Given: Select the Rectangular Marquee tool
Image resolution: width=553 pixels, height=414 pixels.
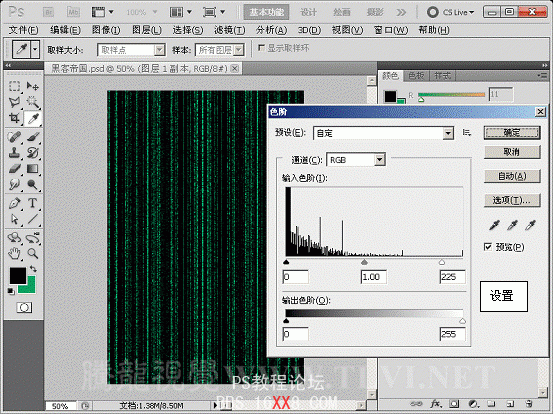Looking at the screenshot, I should (x=14, y=86).
